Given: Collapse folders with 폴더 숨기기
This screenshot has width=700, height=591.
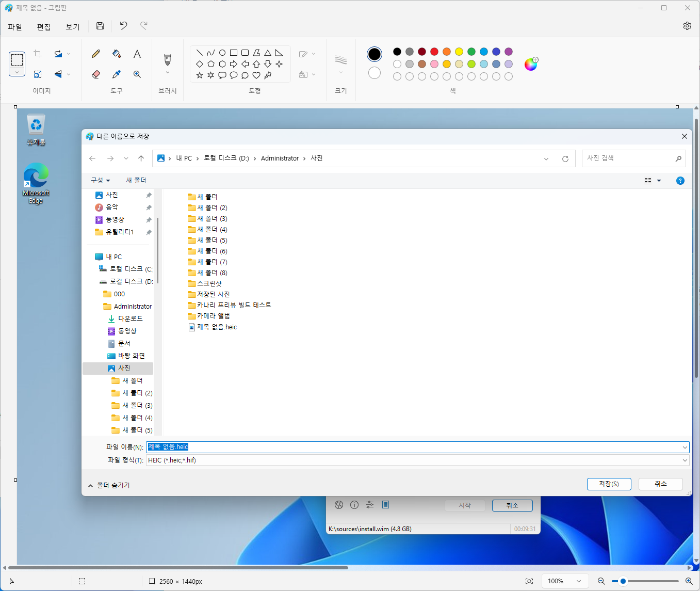Looking at the screenshot, I should pyautogui.click(x=109, y=485).
